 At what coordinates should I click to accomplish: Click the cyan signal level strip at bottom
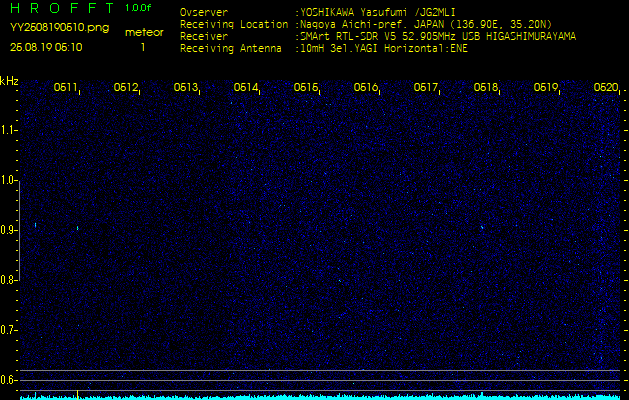click(x=320, y=397)
